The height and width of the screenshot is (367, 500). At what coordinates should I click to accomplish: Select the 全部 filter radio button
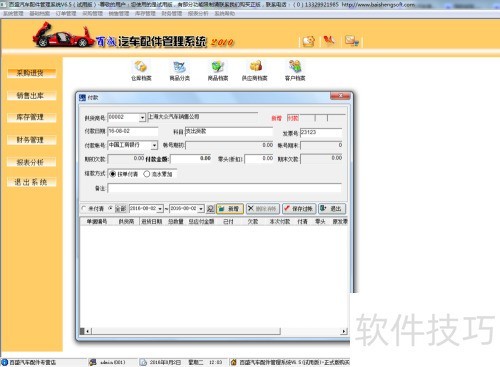pyautogui.click(x=111, y=208)
